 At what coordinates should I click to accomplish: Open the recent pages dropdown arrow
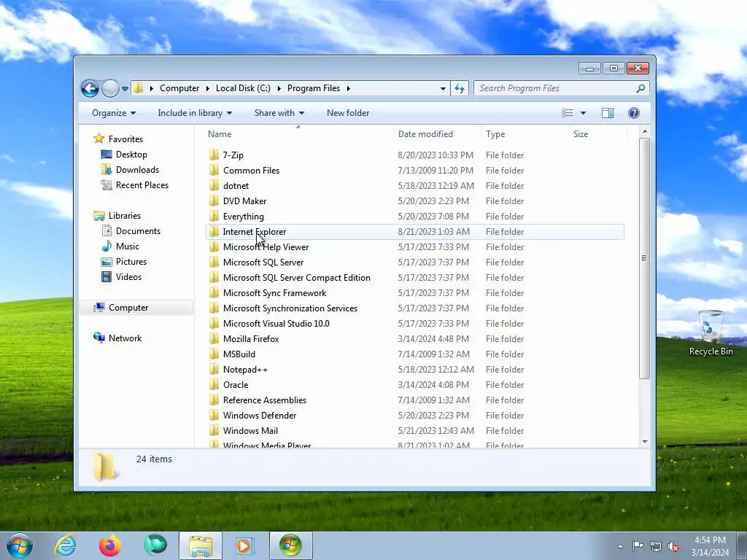[x=125, y=88]
